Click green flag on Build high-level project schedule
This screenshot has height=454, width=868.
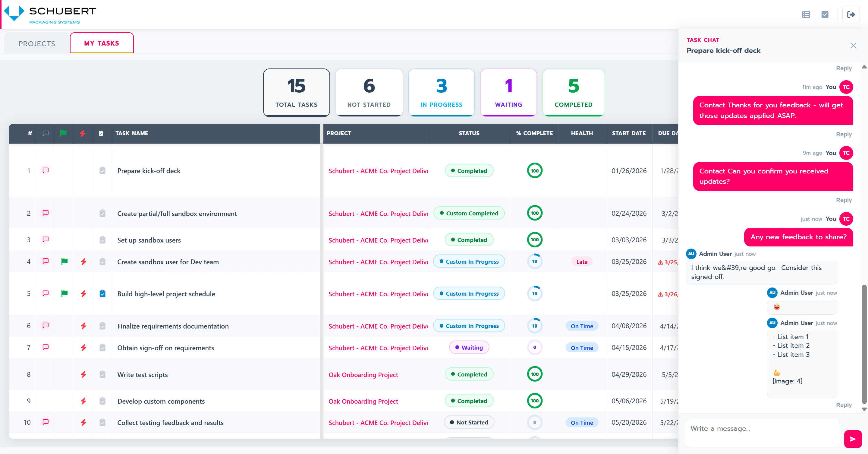point(64,293)
